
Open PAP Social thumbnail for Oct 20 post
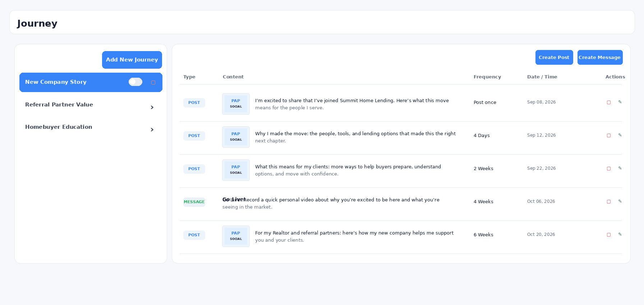(x=236, y=236)
